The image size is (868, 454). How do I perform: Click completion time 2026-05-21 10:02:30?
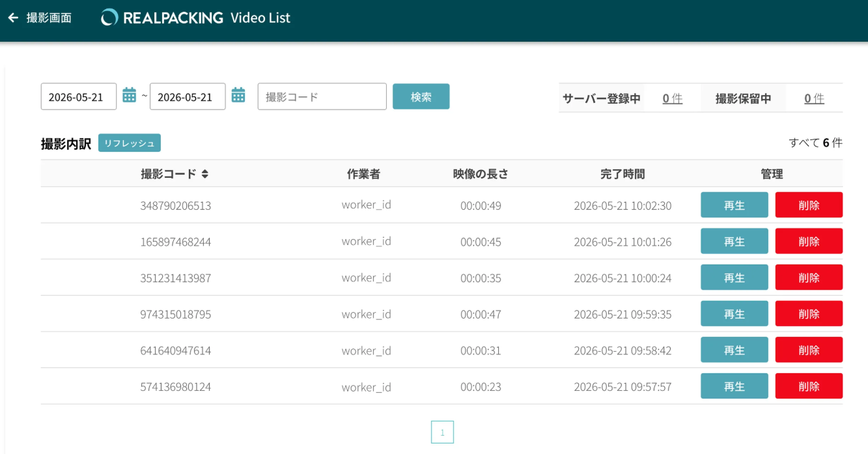623,206
